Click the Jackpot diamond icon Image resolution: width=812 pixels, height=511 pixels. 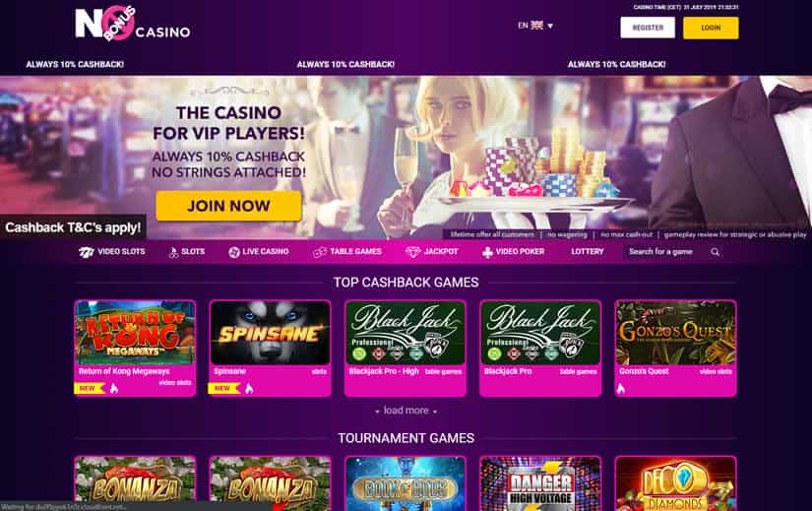pos(412,252)
